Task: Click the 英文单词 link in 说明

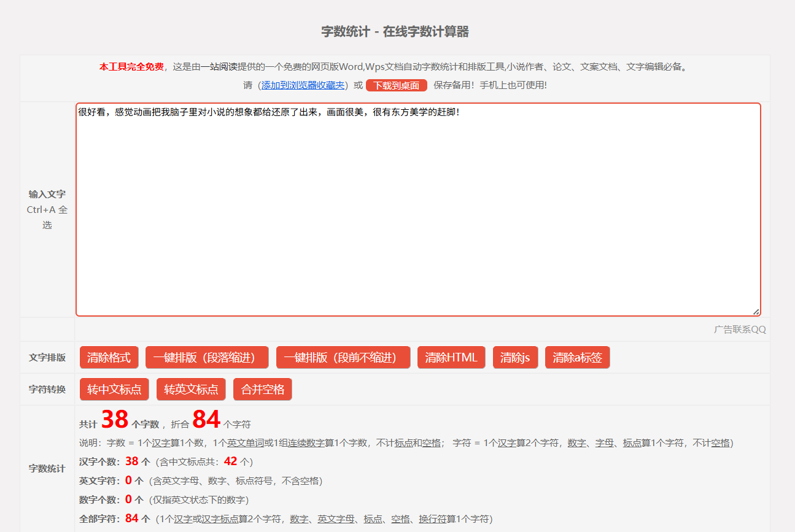Action: click(x=246, y=442)
